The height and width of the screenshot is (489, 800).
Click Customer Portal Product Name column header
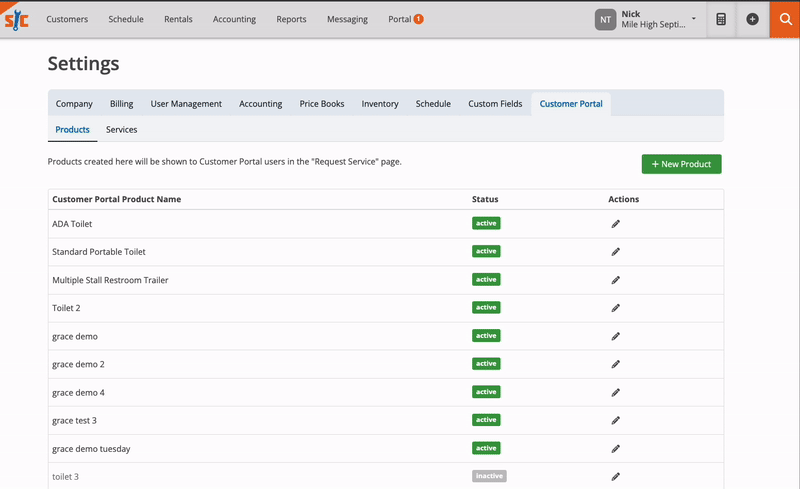tap(116, 199)
